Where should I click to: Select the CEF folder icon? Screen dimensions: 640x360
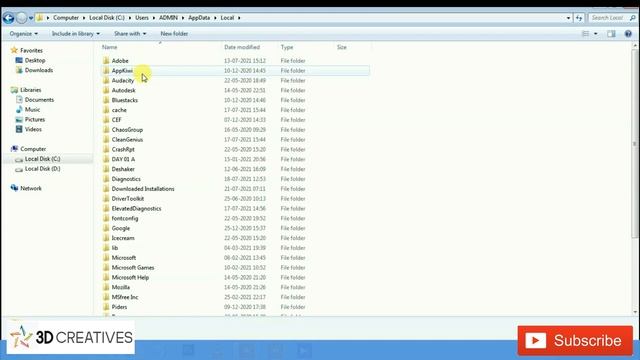[x=106, y=120]
